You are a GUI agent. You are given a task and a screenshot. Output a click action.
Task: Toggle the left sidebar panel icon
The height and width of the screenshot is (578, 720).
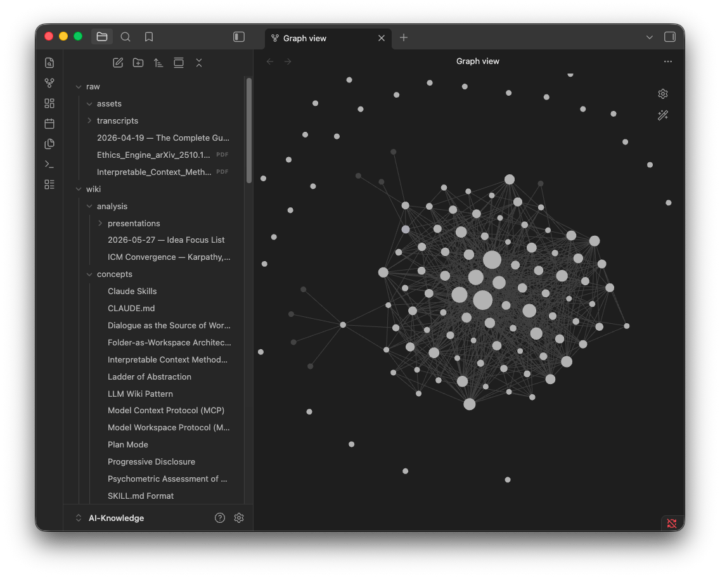tap(239, 37)
